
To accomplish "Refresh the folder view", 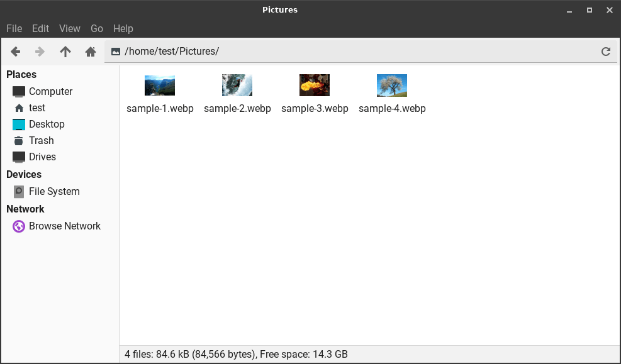I will 605,52.
